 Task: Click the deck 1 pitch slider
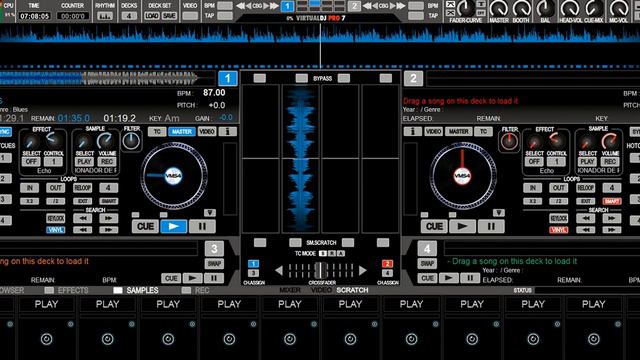pos(230,178)
